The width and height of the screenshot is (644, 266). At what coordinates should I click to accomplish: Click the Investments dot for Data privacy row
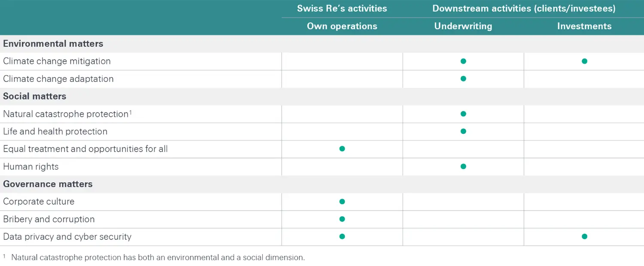click(x=584, y=236)
